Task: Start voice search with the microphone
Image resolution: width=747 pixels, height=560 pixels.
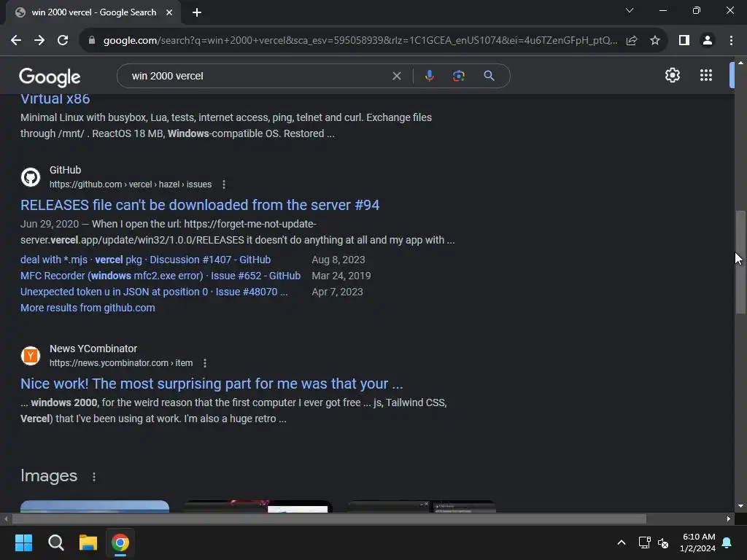Action: tap(429, 76)
